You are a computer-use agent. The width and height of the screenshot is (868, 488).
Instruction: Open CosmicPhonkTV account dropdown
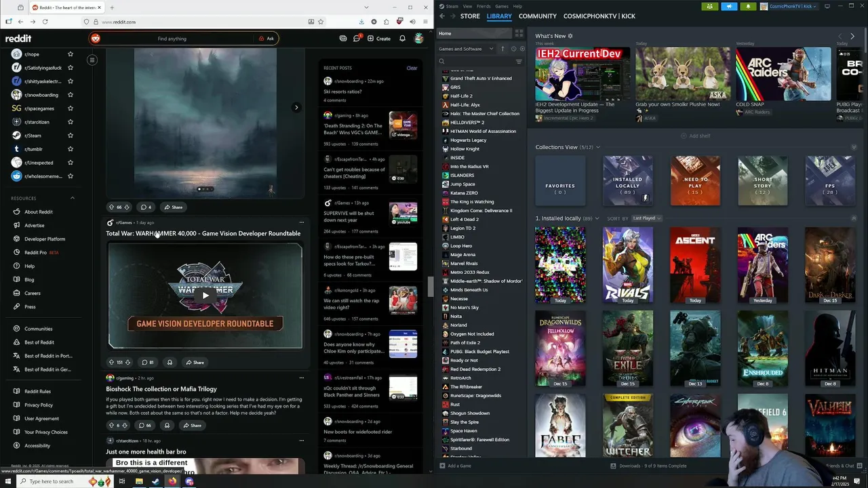(x=789, y=6)
